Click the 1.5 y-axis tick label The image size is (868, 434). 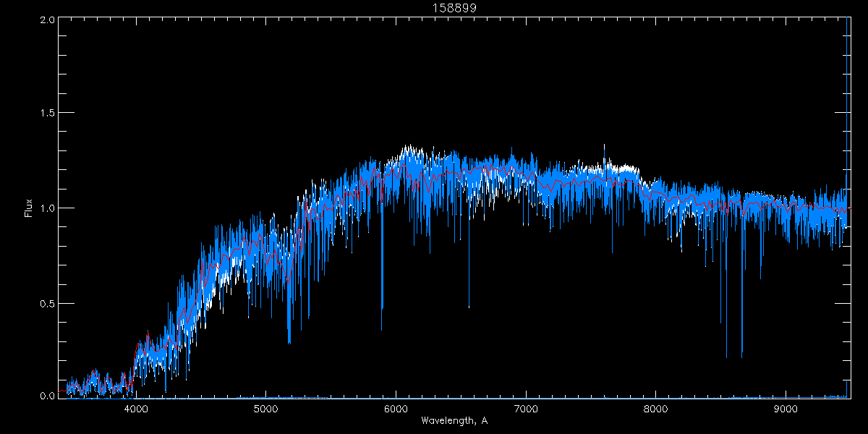[48, 114]
